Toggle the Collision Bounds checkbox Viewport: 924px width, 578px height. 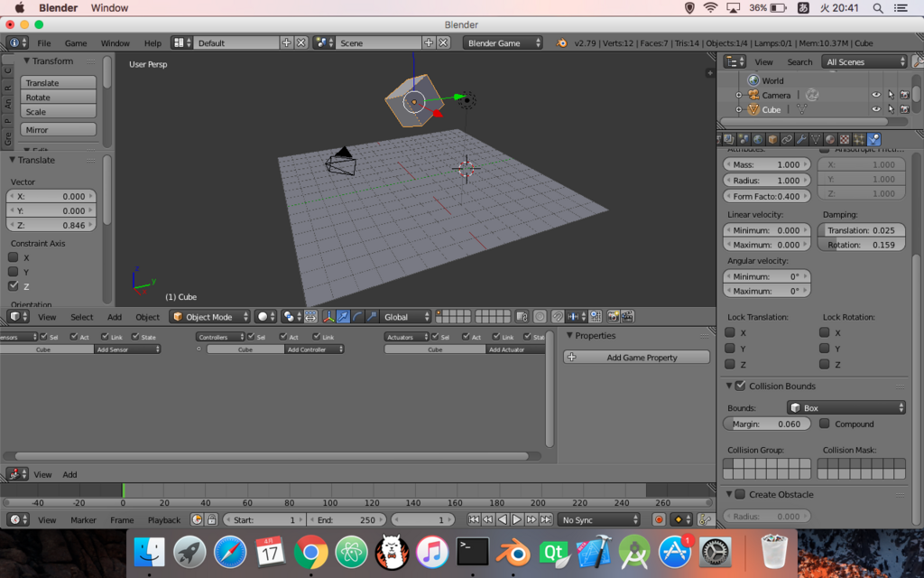[740, 386]
